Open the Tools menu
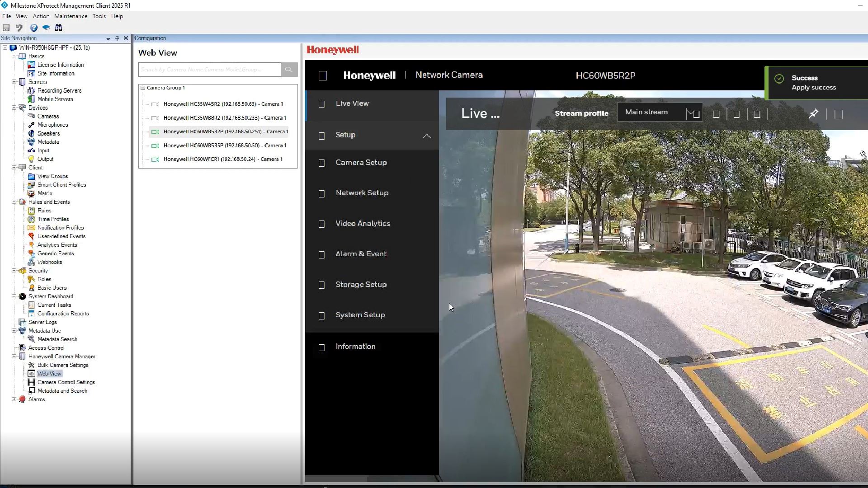This screenshot has width=868, height=488. 99,16
